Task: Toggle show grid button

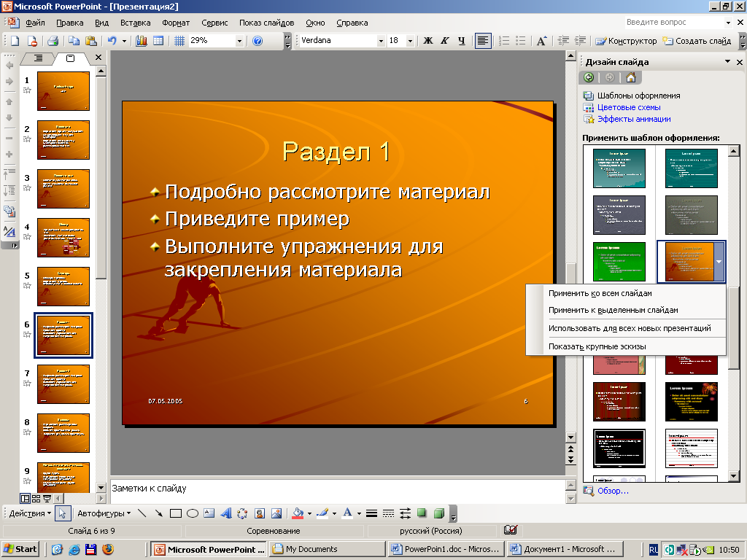Action: point(179,41)
